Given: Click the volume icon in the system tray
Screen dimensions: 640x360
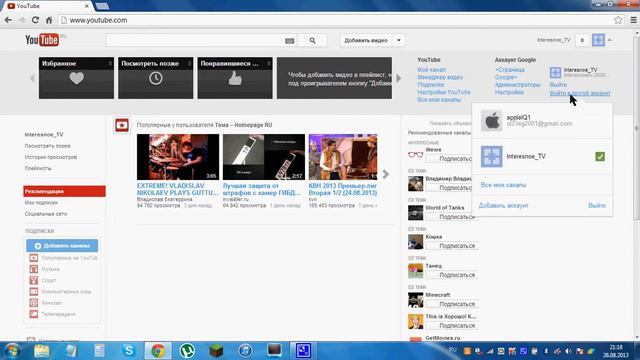Looking at the screenshot, I should coord(569,351).
